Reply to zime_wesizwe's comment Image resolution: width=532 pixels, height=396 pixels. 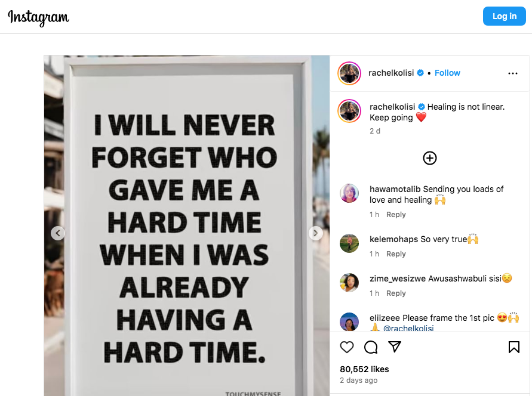(x=396, y=293)
